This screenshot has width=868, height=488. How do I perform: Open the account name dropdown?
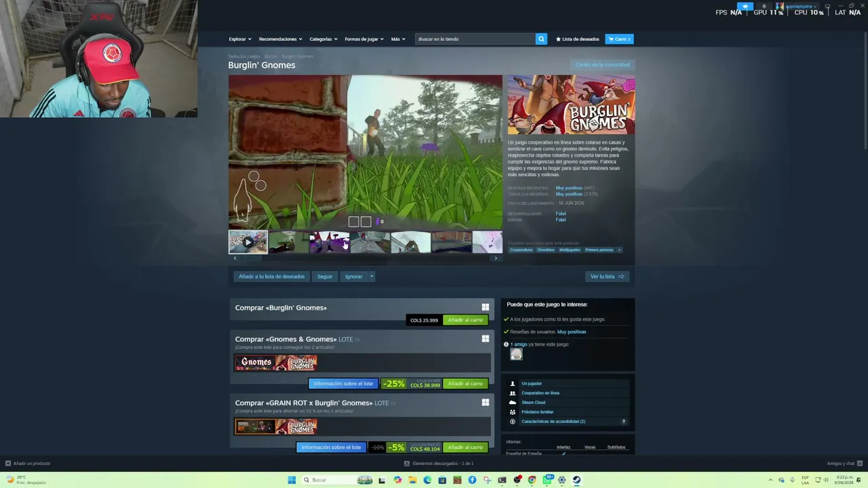pos(800,6)
